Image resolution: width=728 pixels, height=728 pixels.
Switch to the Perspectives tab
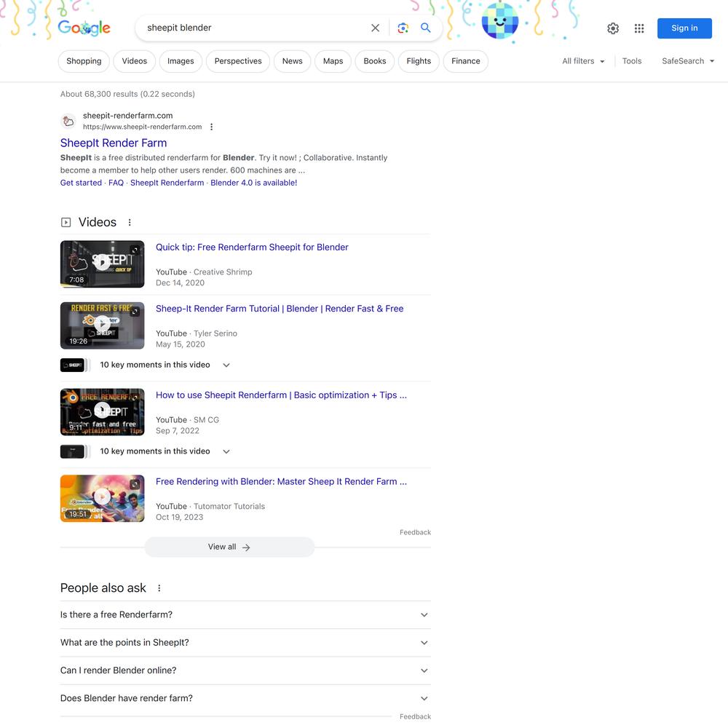(238, 61)
